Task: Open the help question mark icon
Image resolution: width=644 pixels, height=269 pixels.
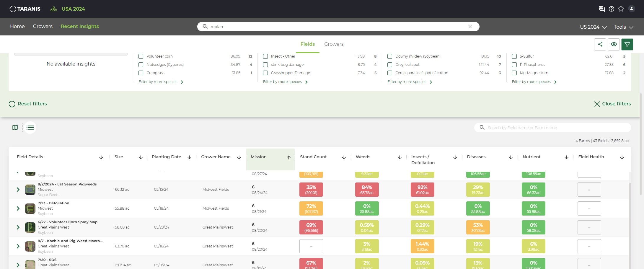Action: (612, 9)
